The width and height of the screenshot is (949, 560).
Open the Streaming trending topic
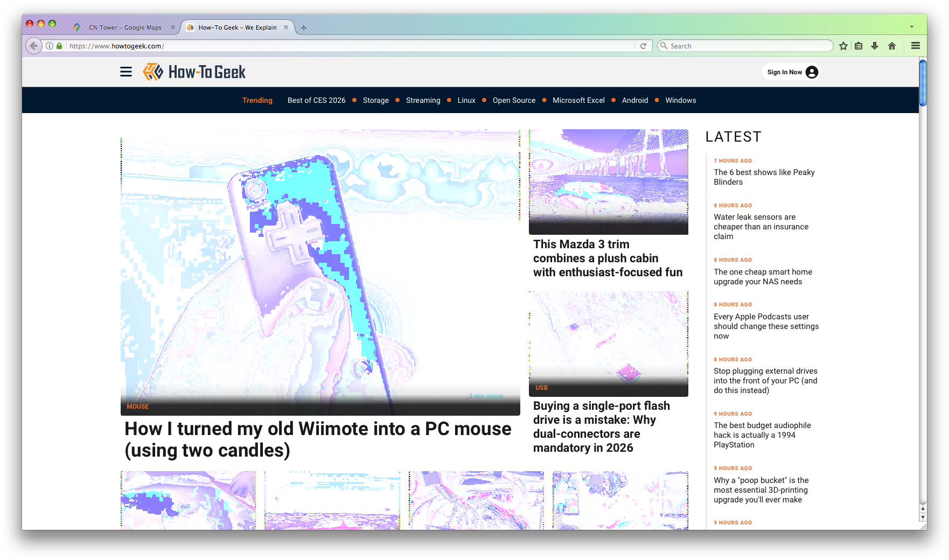pyautogui.click(x=423, y=100)
